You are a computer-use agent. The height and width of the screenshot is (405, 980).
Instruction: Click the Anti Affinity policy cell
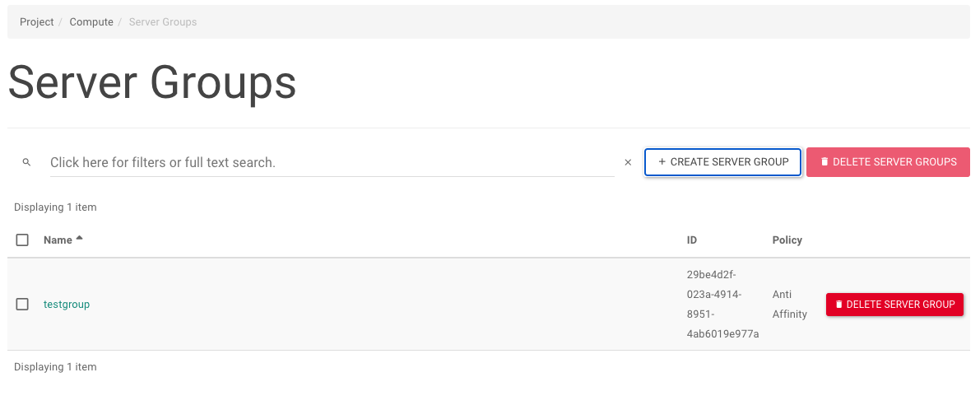(x=790, y=305)
